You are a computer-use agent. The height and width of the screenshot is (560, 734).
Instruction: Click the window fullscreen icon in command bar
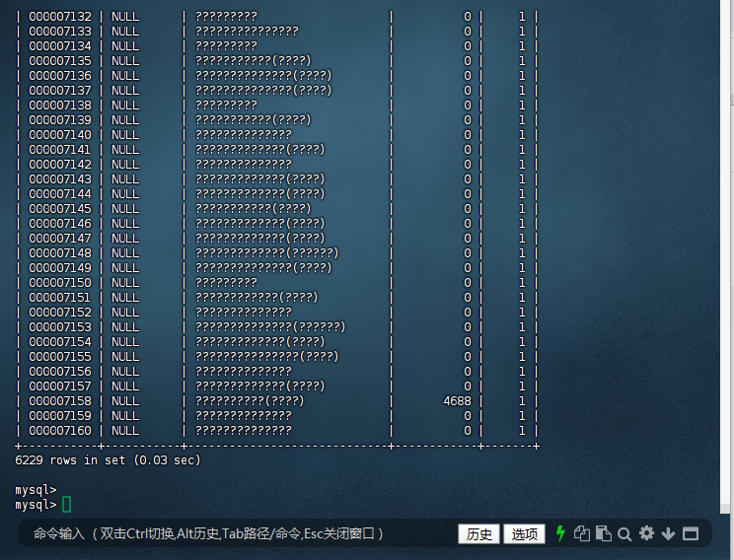(x=691, y=533)
